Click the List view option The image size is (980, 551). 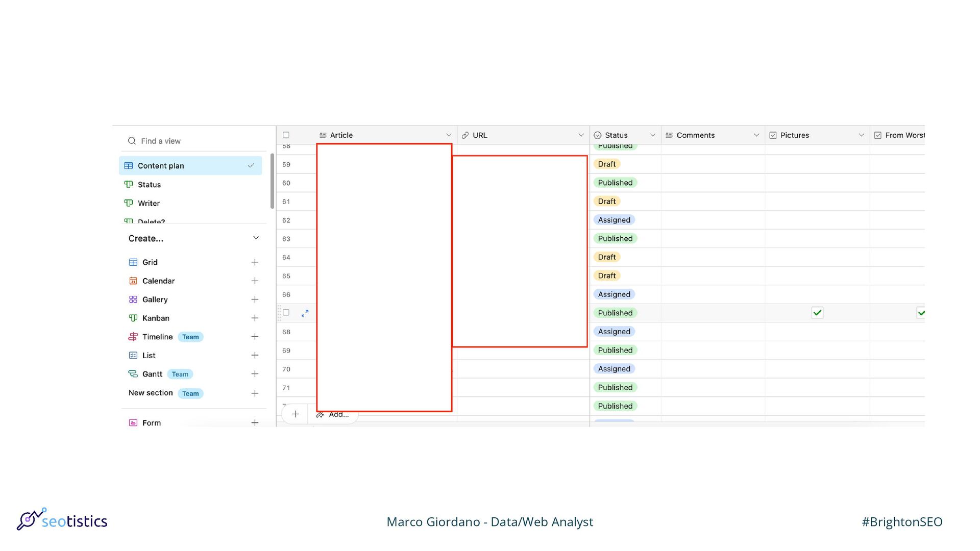(x=149, y=356)
